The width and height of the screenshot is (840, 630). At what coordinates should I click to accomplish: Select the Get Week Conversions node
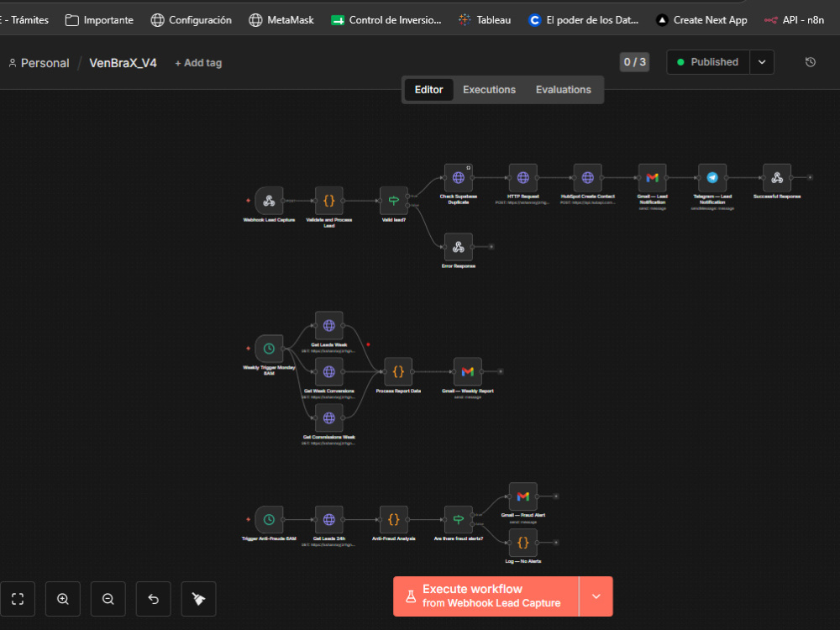tap(329, 372)
